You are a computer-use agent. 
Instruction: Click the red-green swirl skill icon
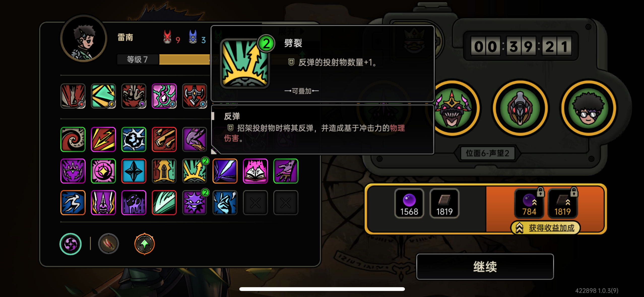point(73,139)
